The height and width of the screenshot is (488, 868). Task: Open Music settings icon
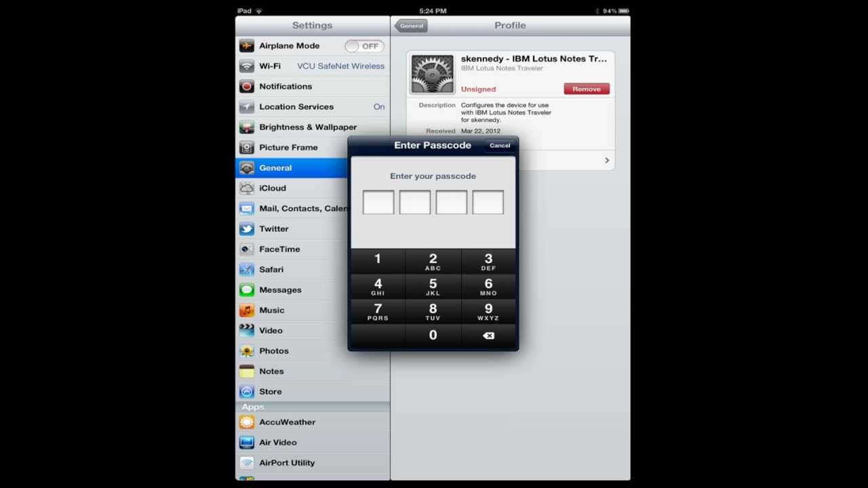click(247, 310)
